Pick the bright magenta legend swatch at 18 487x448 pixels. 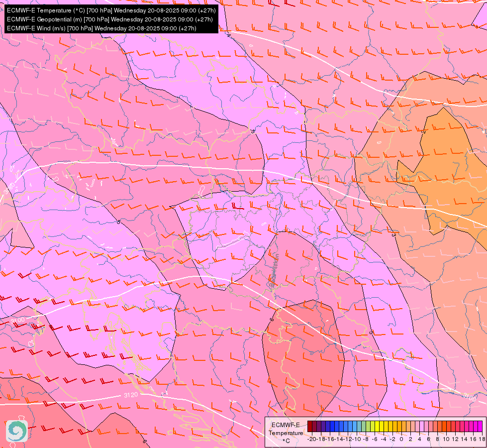[480, 426]
